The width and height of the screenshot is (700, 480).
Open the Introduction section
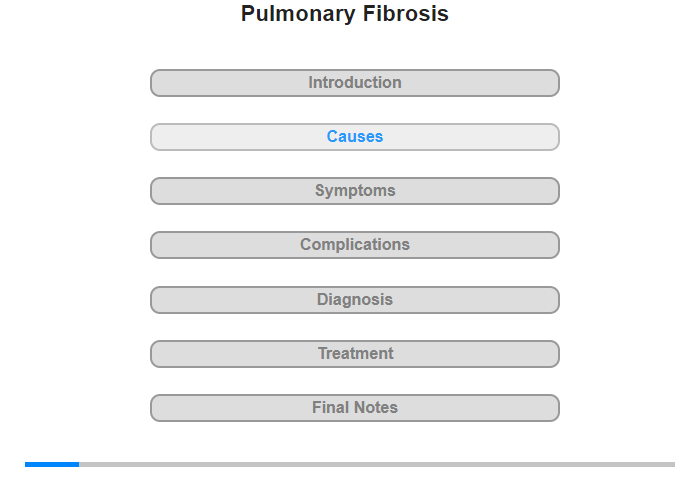(355, 83)
